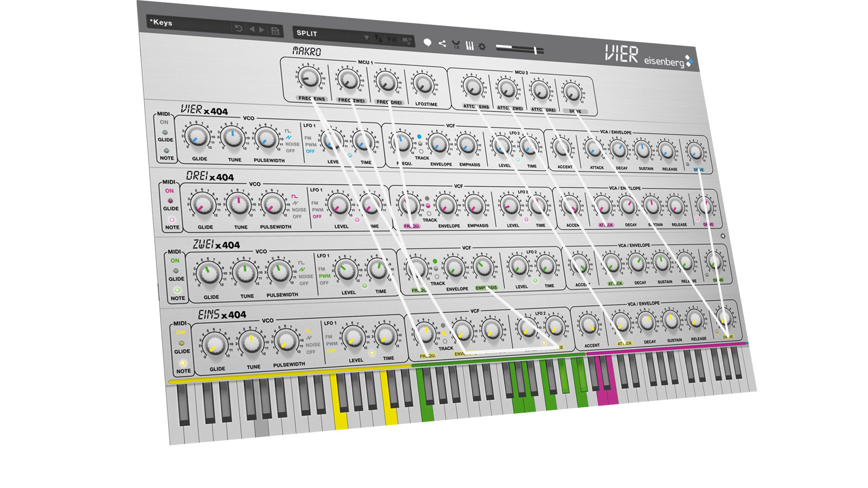Click the ZWEI VCO GLIDE knob
Screen dimensions: 868x488
pos(209,274)
